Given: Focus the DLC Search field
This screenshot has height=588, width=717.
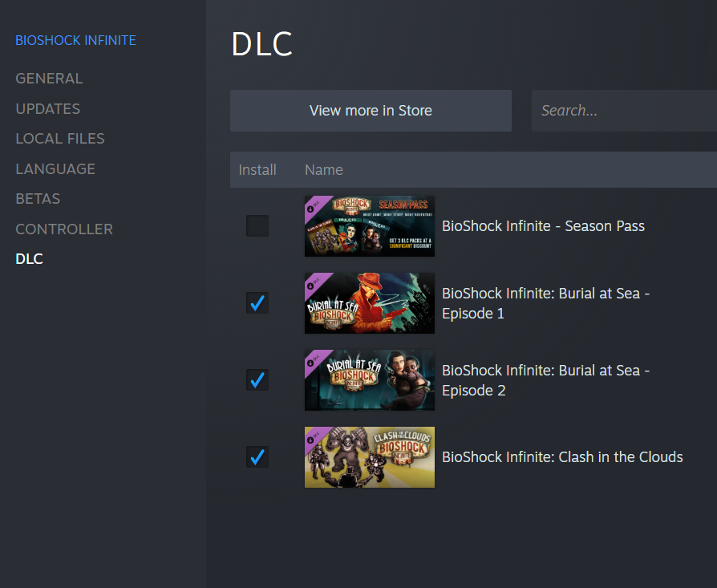Looking at the screenshot, I should click(x=624, y=111).
